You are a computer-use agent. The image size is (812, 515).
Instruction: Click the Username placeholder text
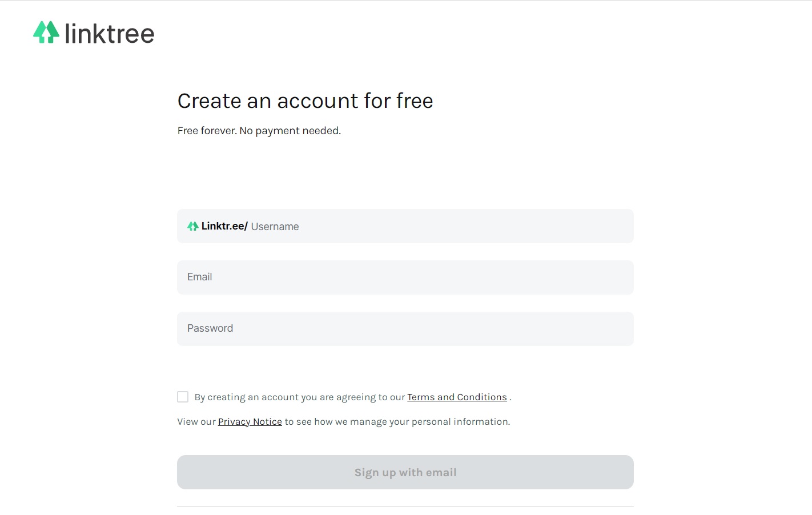275,226
